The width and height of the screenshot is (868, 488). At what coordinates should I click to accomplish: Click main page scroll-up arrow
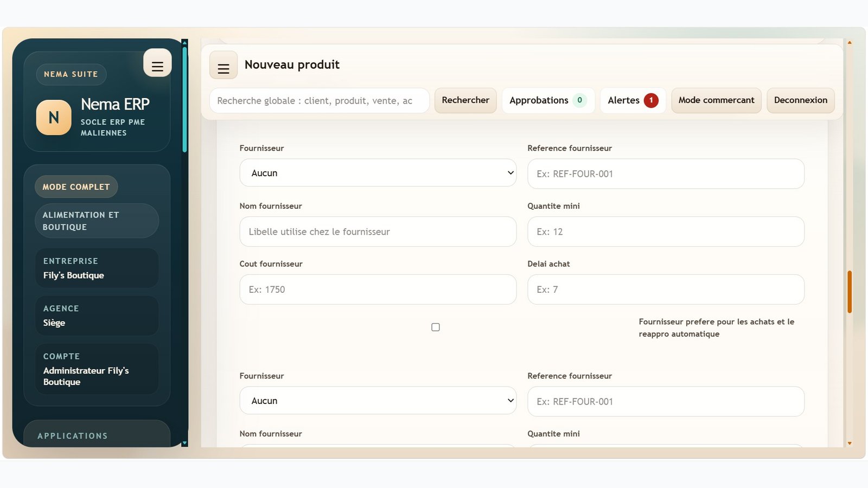pos(850,42)
